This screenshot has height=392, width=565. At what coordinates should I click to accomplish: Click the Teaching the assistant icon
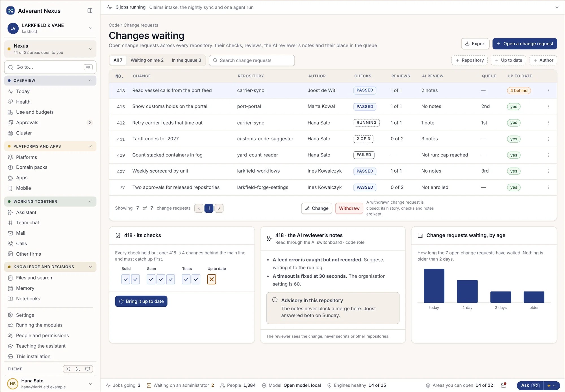10,346
